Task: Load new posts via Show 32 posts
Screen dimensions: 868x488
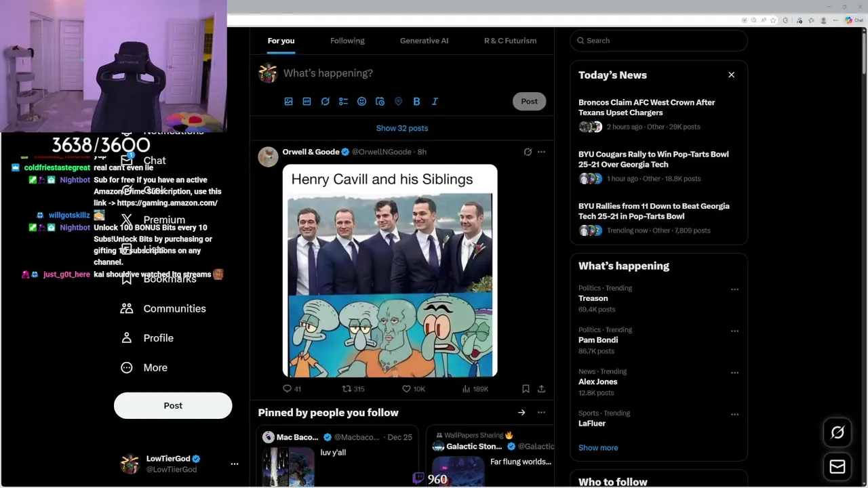Action: 402,128
